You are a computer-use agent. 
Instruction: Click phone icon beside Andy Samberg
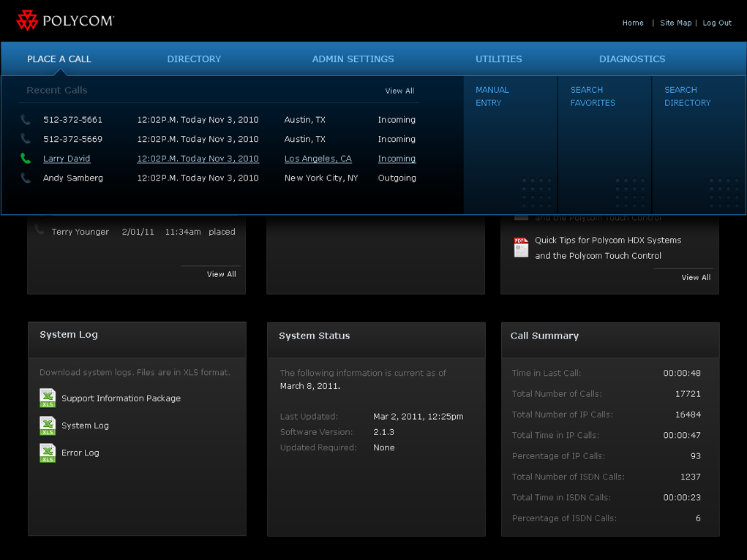(26, 178)
